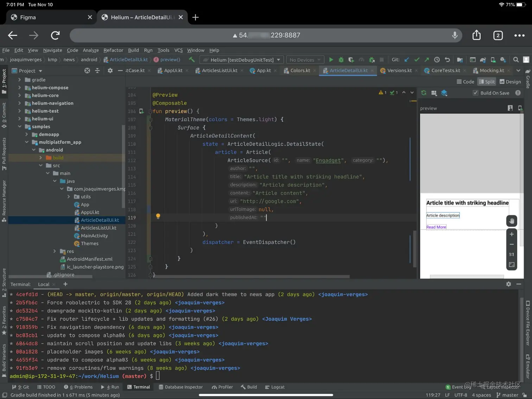Add new terminal tab with plus icon
This screenshot has height=399, width=532.
tap(65, 284)
